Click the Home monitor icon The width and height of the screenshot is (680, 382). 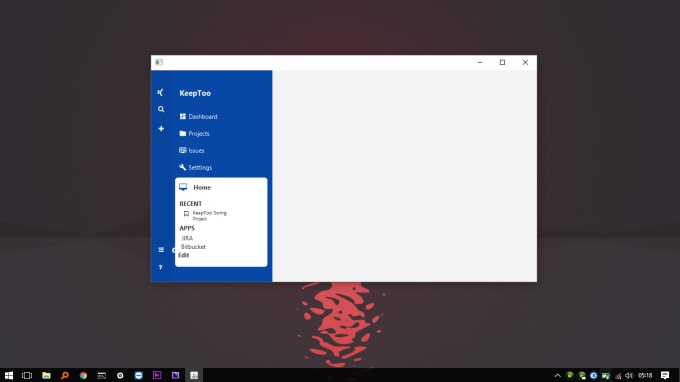(183, 187)
